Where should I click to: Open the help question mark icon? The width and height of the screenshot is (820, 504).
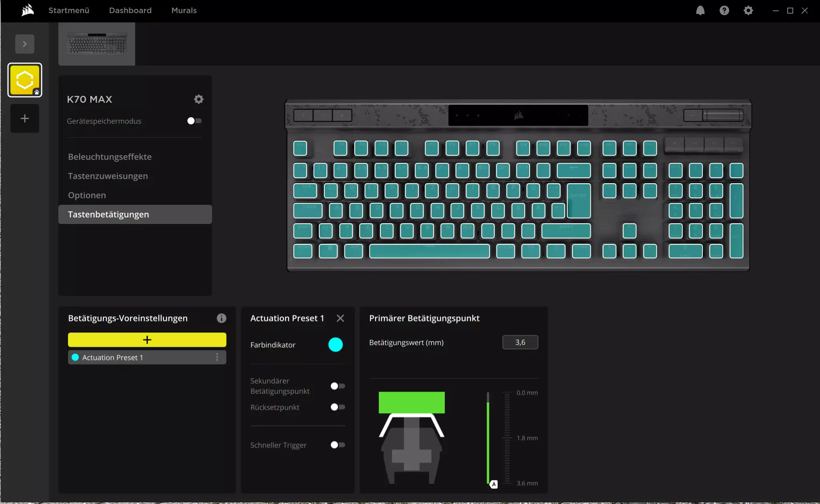(x=724, y=10)
